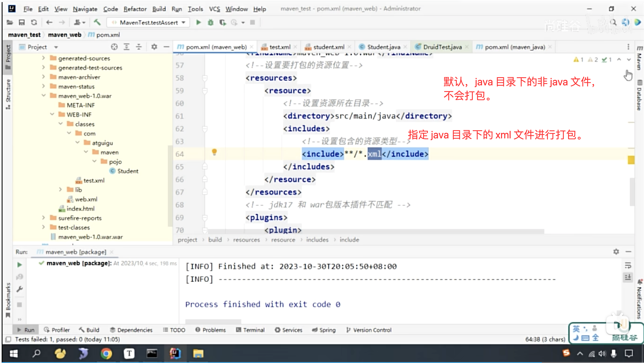The image size is (644, 363).
Task: Click the Expand All icon in Project panel
Action: (x=126, y=47)
